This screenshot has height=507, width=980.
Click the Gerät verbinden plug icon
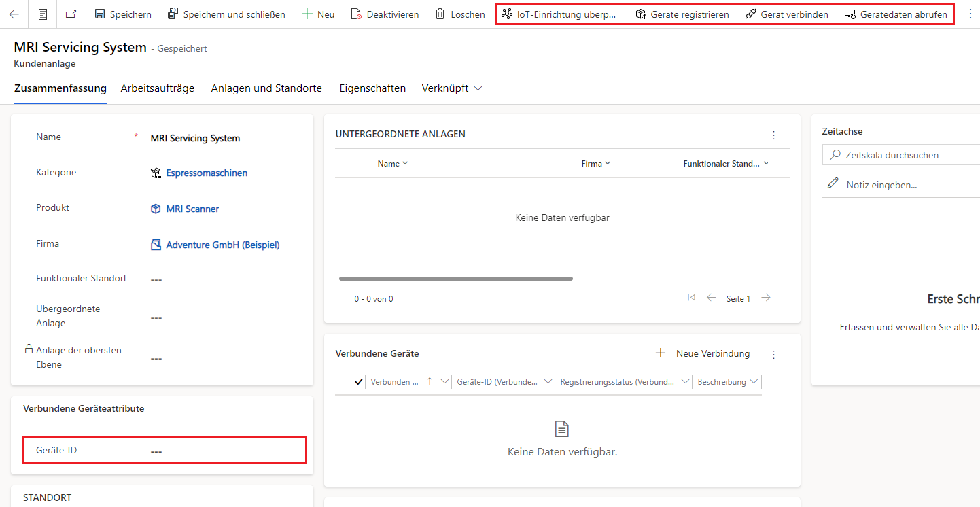coord(751,14)
